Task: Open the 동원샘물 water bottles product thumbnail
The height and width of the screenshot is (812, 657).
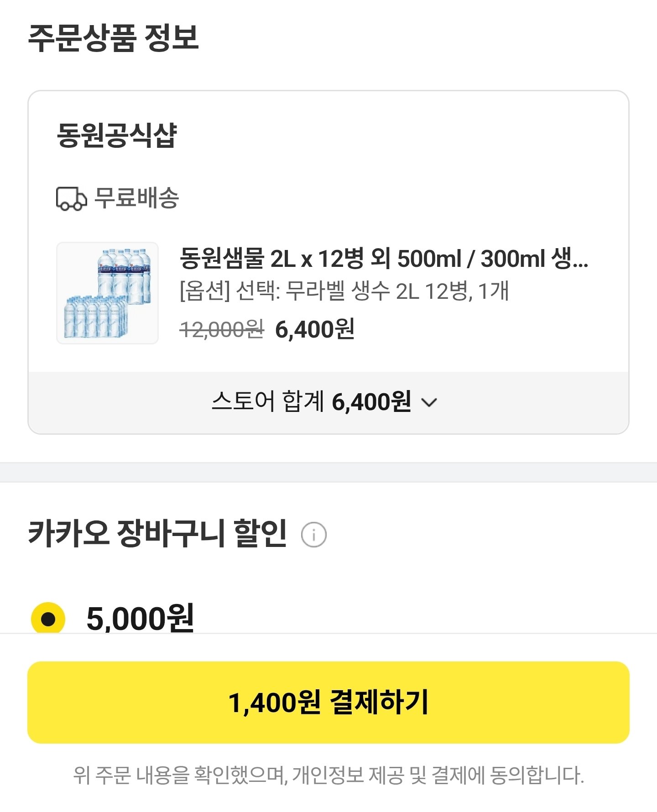Action: tap(107, 293)
